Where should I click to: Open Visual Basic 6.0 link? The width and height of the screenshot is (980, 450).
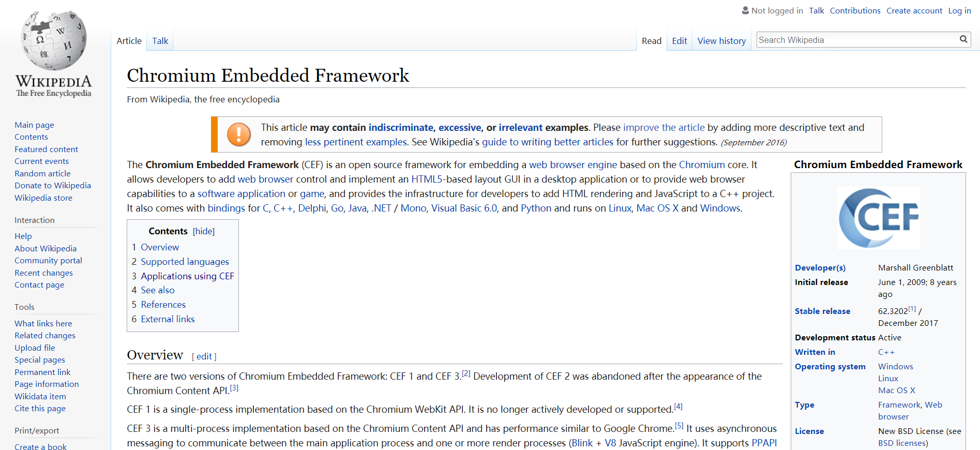pyautogui.click(x=464, y=208)
